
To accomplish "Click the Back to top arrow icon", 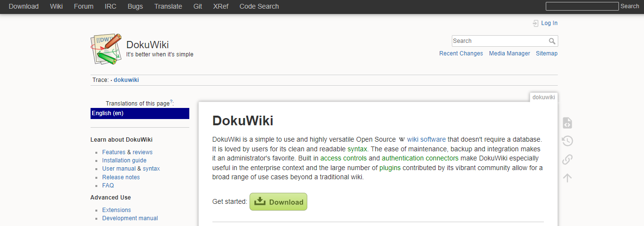I will click(567, 177).
